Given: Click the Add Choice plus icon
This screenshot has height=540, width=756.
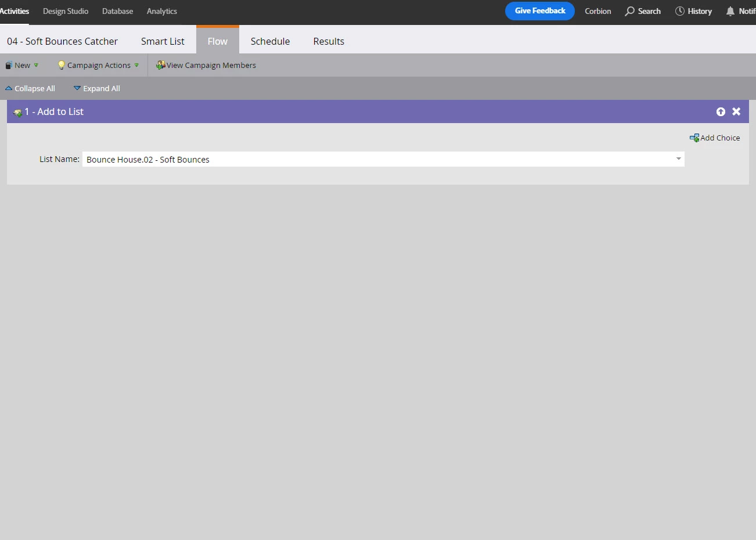Looking at the screenshot, I should (694, 138).
